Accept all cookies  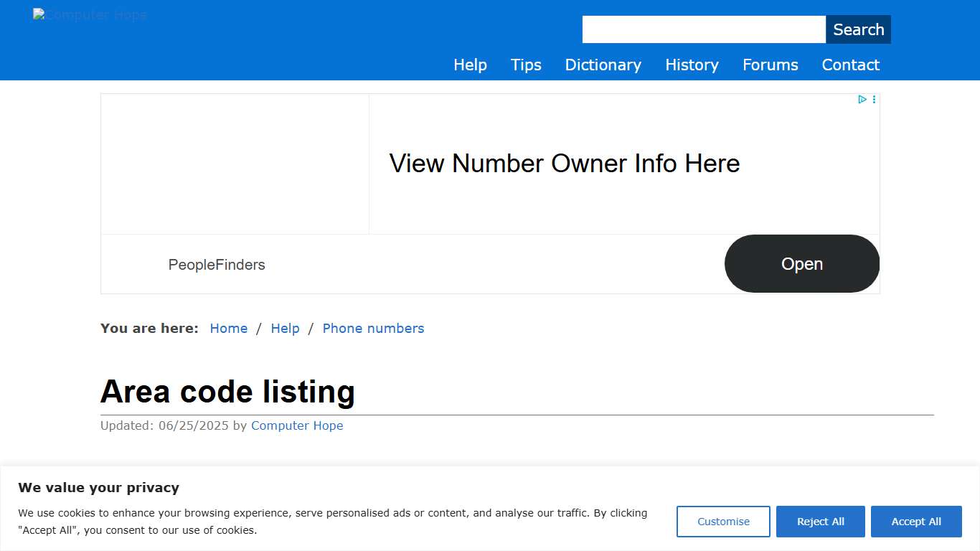(x=916, y=521)
